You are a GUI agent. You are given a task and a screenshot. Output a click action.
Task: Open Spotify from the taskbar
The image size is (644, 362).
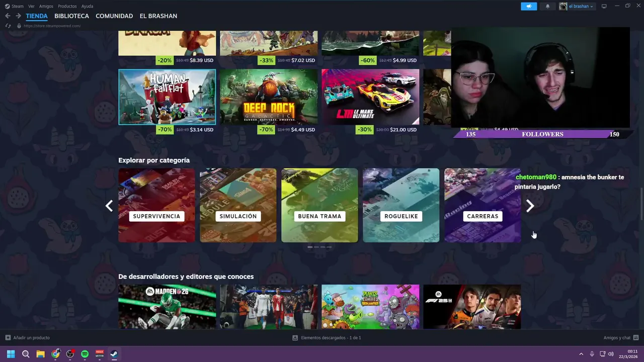85,354
